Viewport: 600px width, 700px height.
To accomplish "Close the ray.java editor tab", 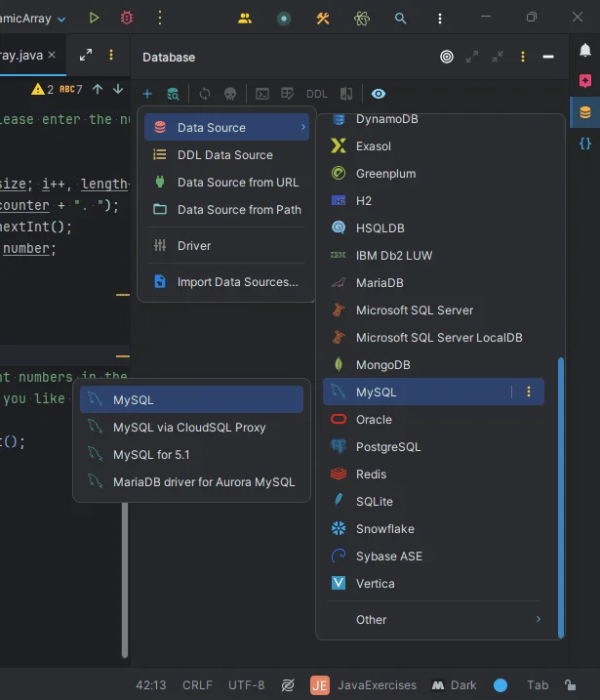I will (x=52, y=55).
